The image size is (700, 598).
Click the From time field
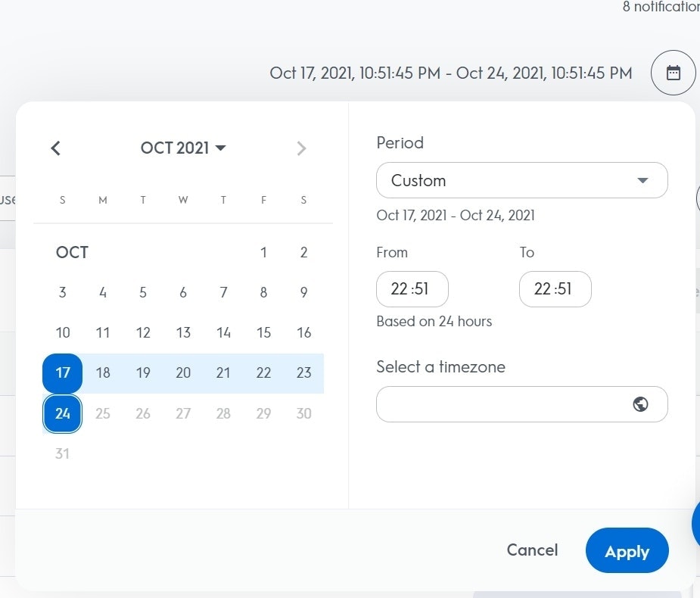coord(412,289)
